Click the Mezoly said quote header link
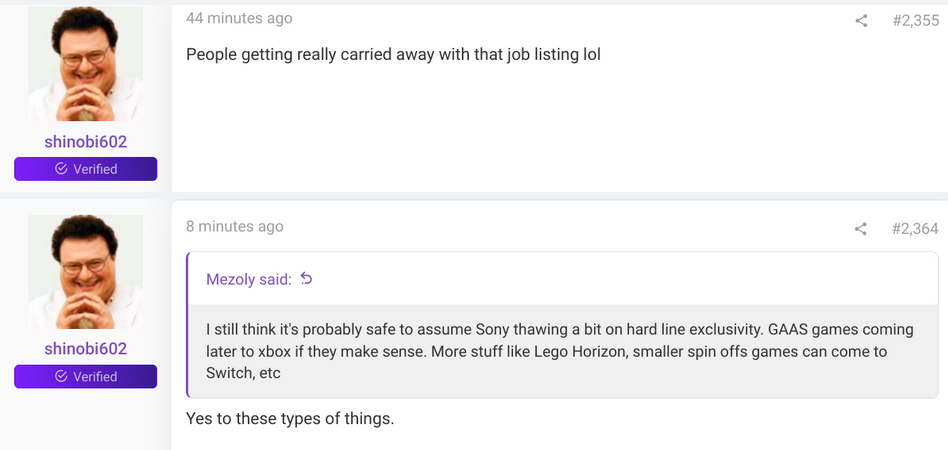 coord(249,279)
